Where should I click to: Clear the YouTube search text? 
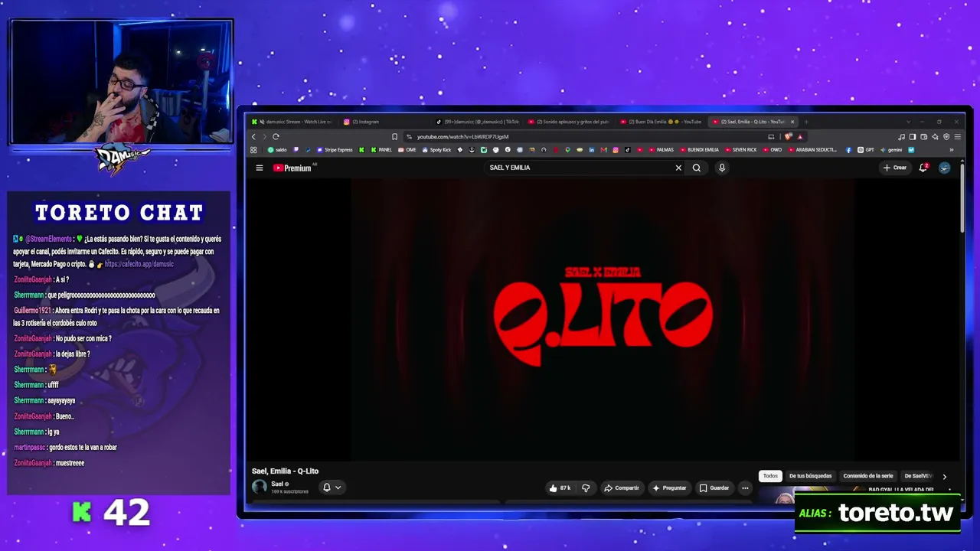click(x=678, y=168)
